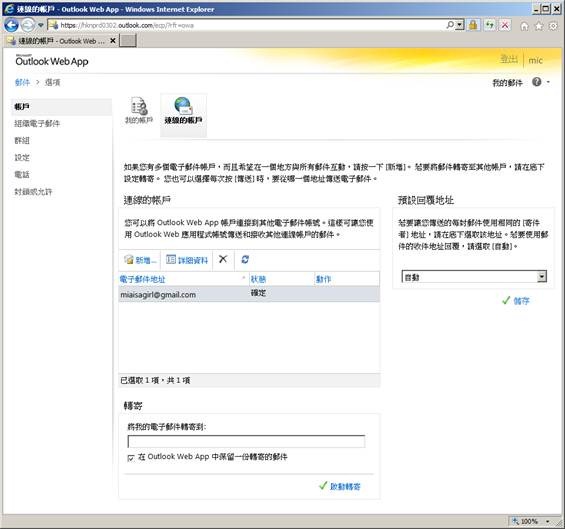Open Favorites star icon
Screen dimensions: 565x529
pos(539,26)
